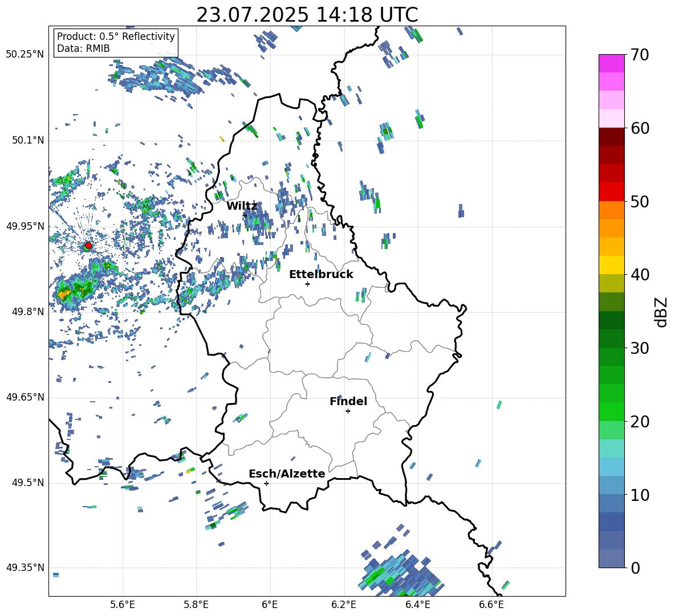This screenshot has height=616, width=675.
Task: Click the 30 colorbar tick label
Action: tap(639, 348)
